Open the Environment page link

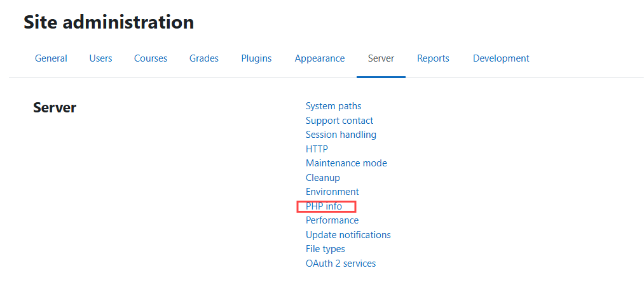coord(332,192)
